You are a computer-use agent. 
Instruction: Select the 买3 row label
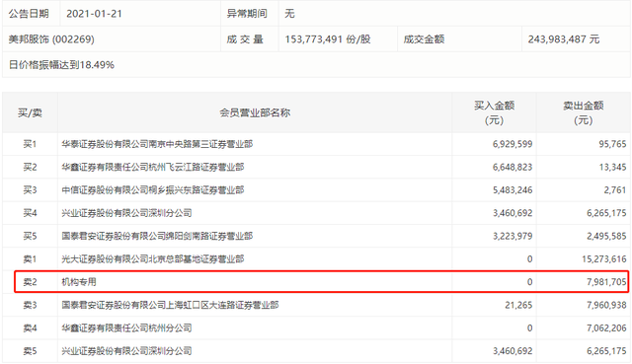(x=30, y=190)
